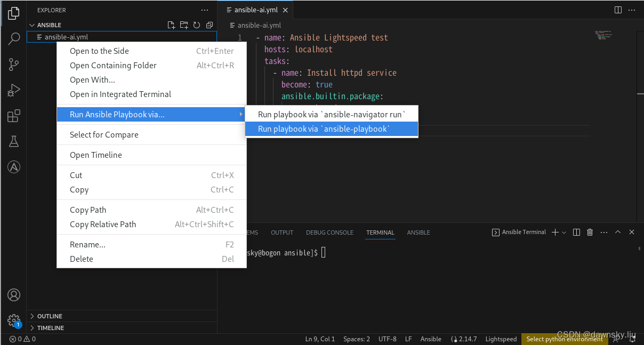Click LF end of line status
The image size is (644, 345).
tap(408, 339)
